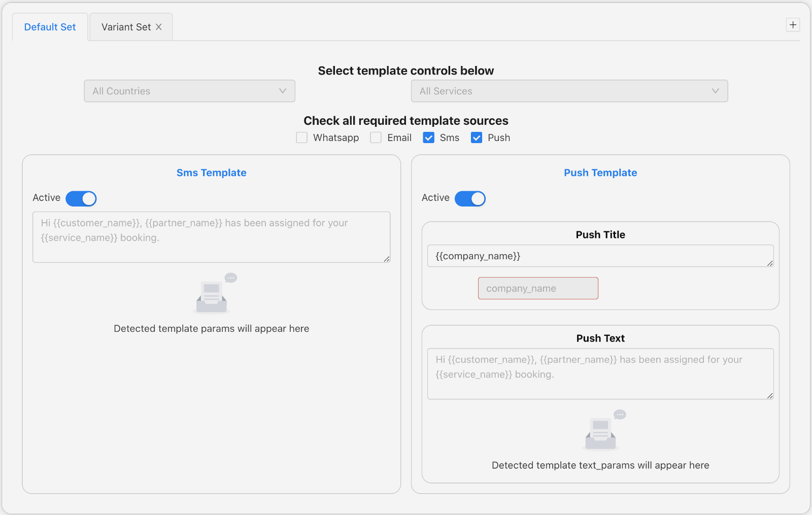812x515 pixels.
Task: Click the All Services dropdown chevron
Action: tap(715, 91)
